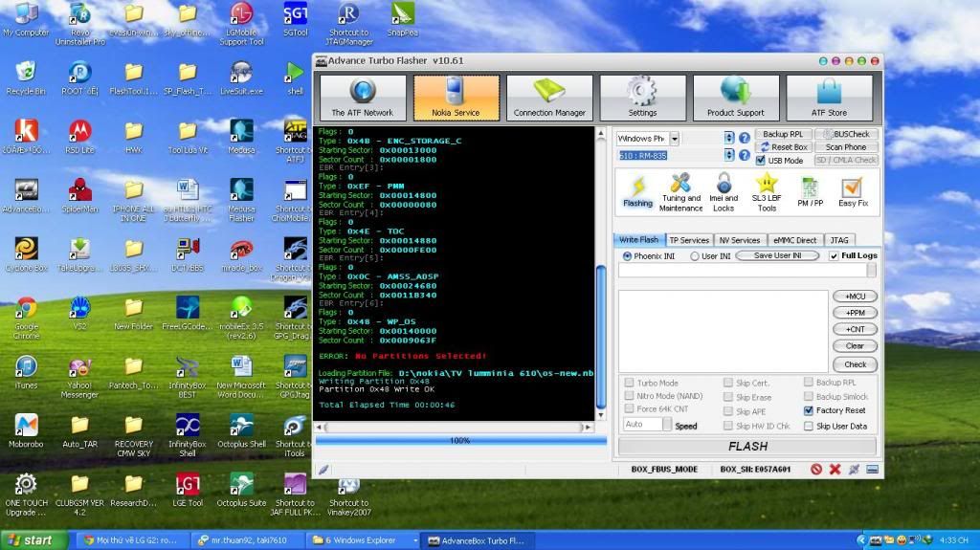Click Scan Phone button
Screen dimensions: 980x550
846,147
